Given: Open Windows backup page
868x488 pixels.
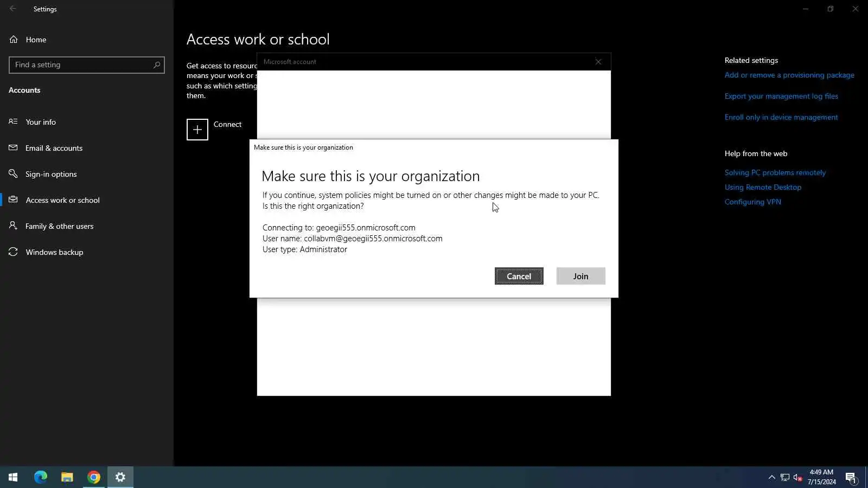Looking at the screenshot, I should click(87, 252).
